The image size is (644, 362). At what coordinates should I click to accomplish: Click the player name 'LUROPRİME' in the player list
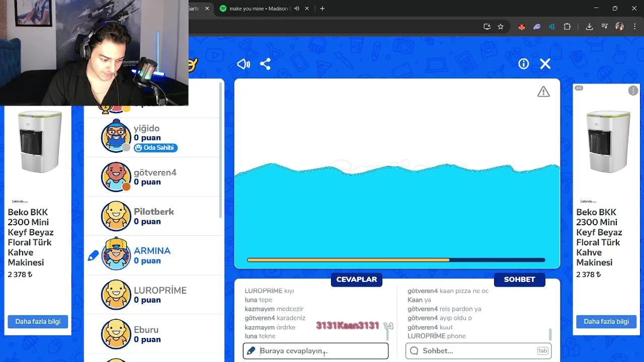160,291
